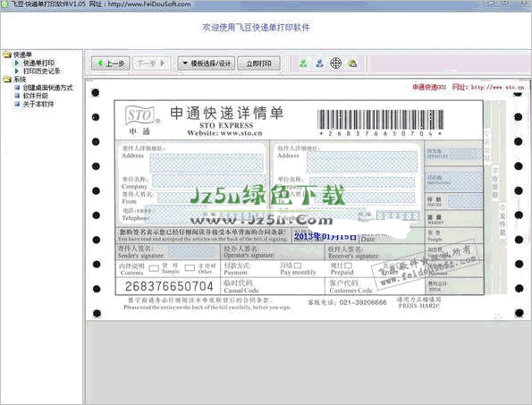
Task: Select 创建桌面快捷方式 in the sidebar
Action: [47, 88]
